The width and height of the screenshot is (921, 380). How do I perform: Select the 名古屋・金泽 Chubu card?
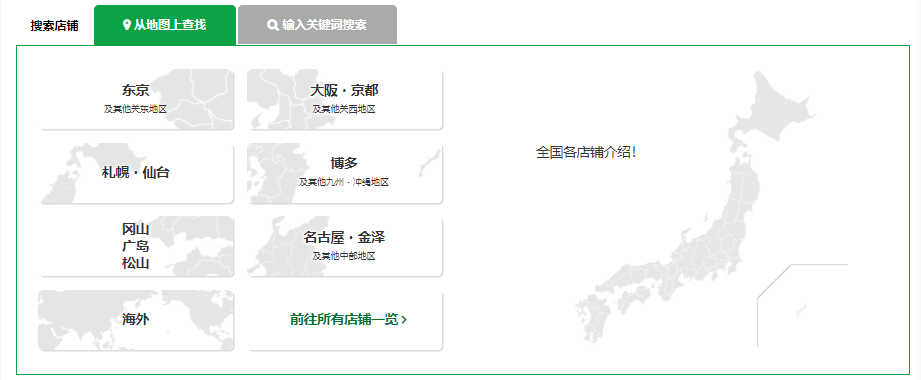pyautogui.click(x=345, y=247)
